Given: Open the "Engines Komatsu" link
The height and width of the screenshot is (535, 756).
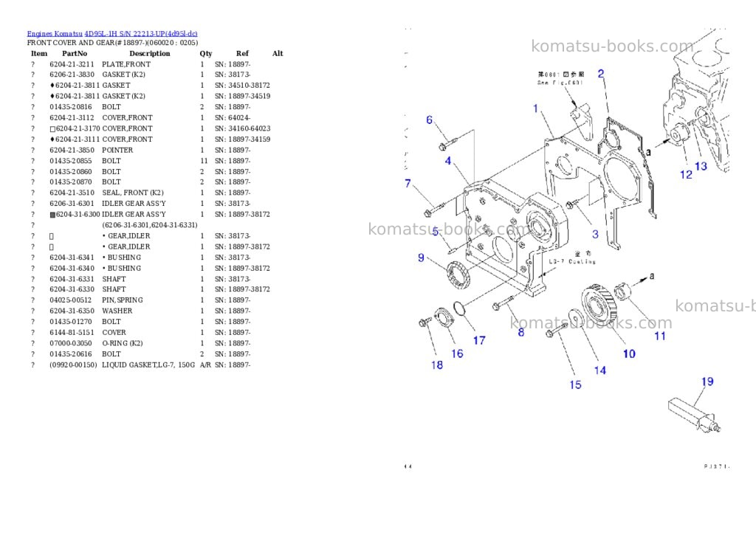Looking at the screenshot, I should (55, 34).
